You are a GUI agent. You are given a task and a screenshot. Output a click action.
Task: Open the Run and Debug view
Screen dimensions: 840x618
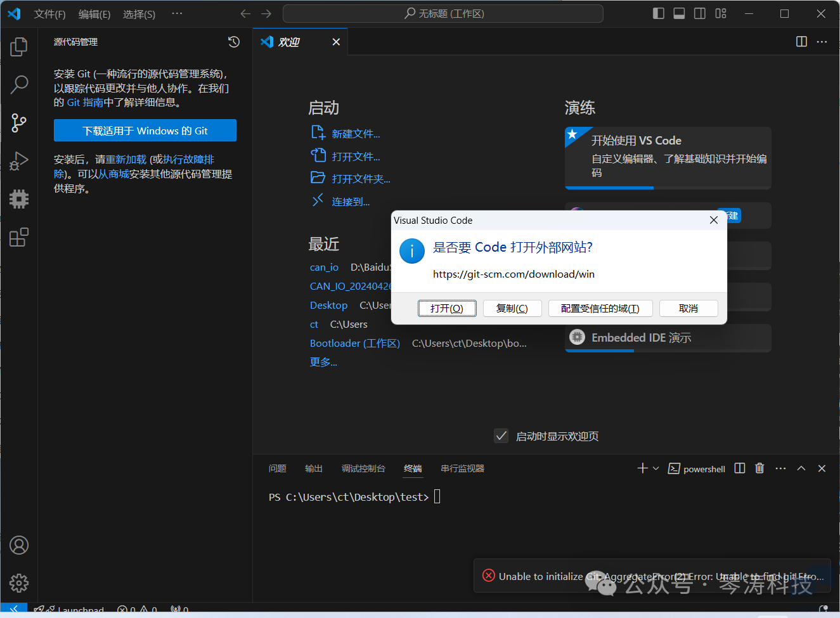(19, 161)
